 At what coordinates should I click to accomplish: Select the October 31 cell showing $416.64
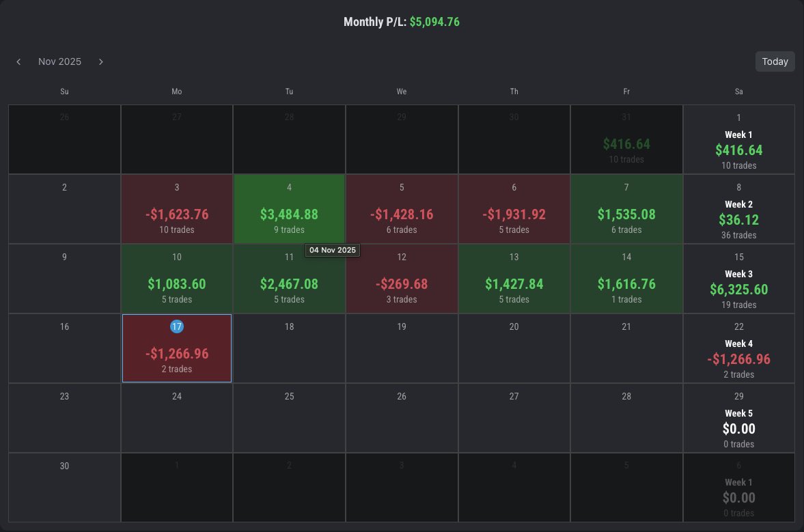pos(626,139)
